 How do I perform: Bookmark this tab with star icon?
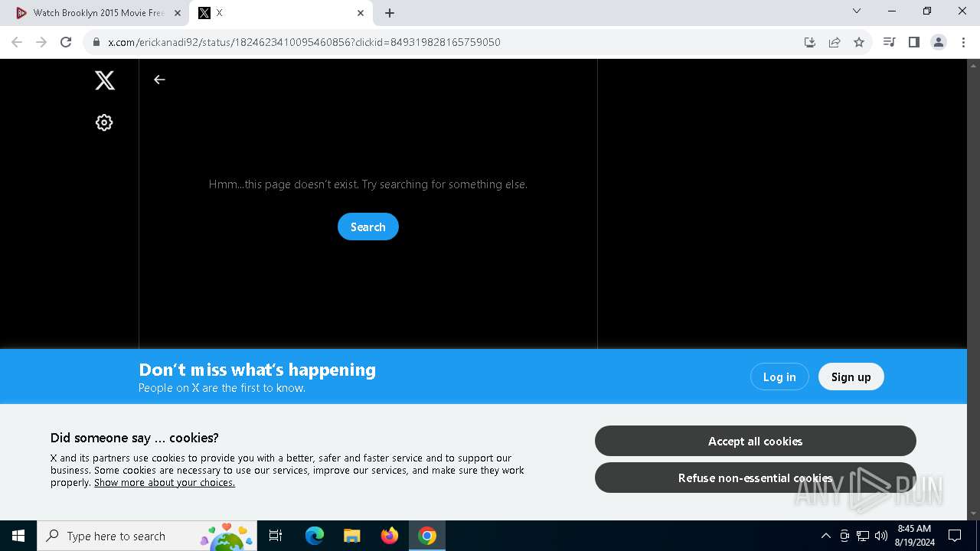coord(859,42)
